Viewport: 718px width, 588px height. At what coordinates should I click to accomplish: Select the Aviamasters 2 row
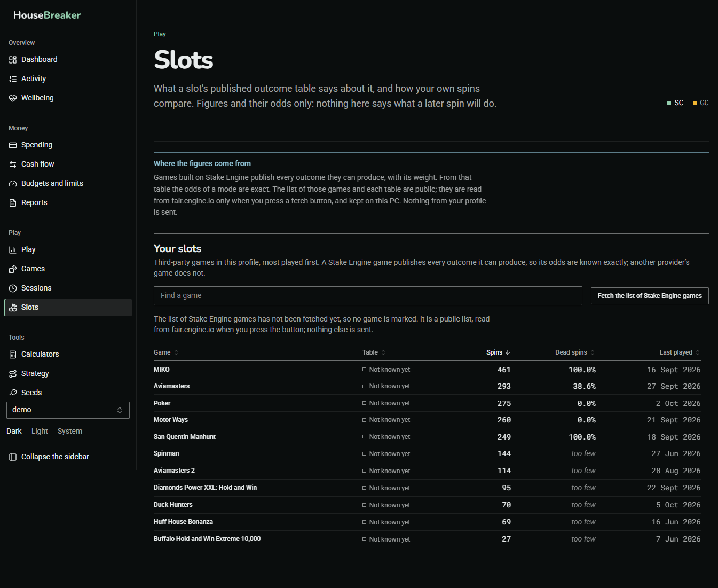pos(427,471)
